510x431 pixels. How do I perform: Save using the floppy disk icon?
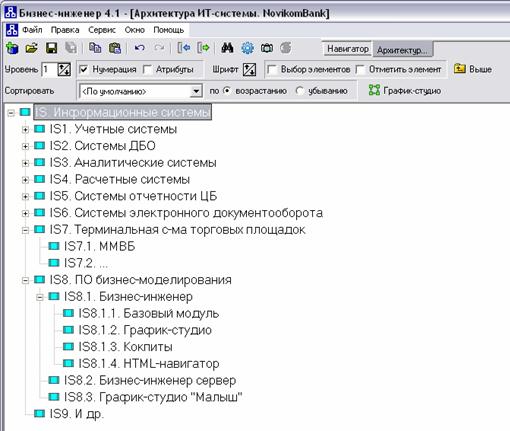click(x=51, y=48)
